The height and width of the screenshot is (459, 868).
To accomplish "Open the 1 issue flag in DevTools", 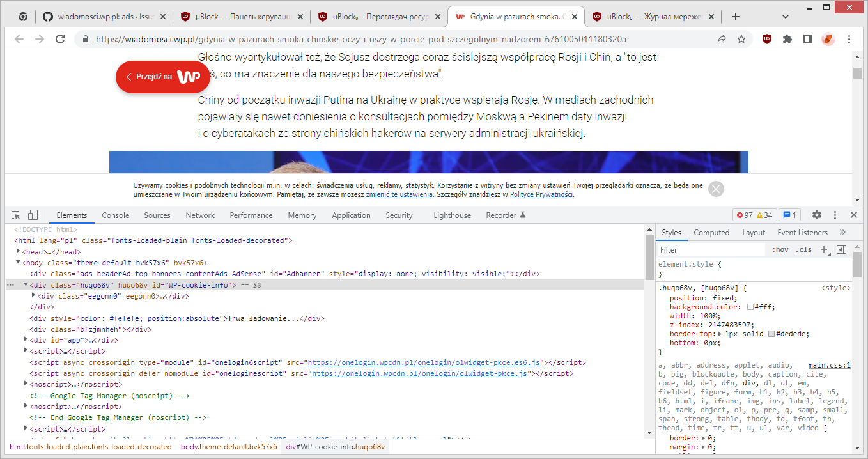I will click(791, 215).
